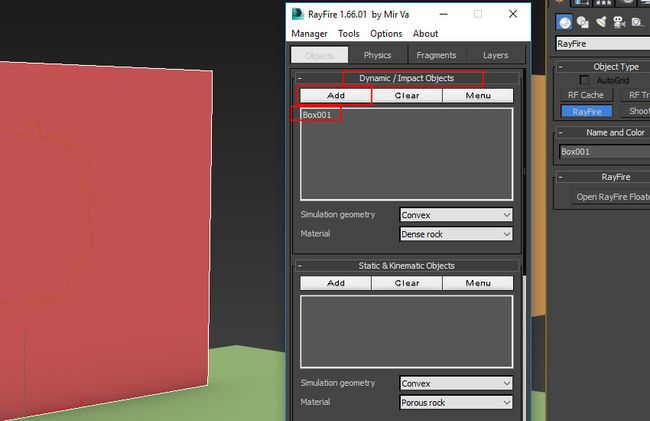Open Static objects Simulation geometry dropdown
This screenshot has width=650, height=421.
coord(456,383)
